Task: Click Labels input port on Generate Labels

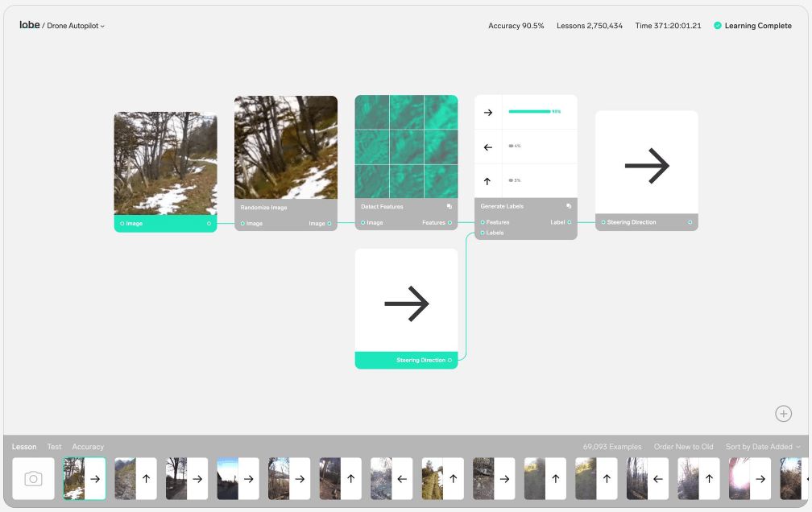Action: 483,233
